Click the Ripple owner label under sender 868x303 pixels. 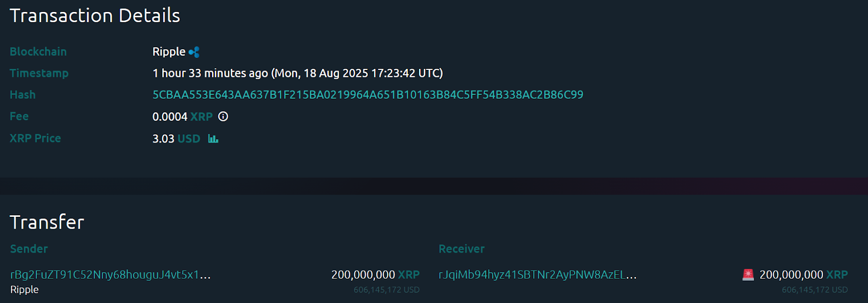point(24,289)
